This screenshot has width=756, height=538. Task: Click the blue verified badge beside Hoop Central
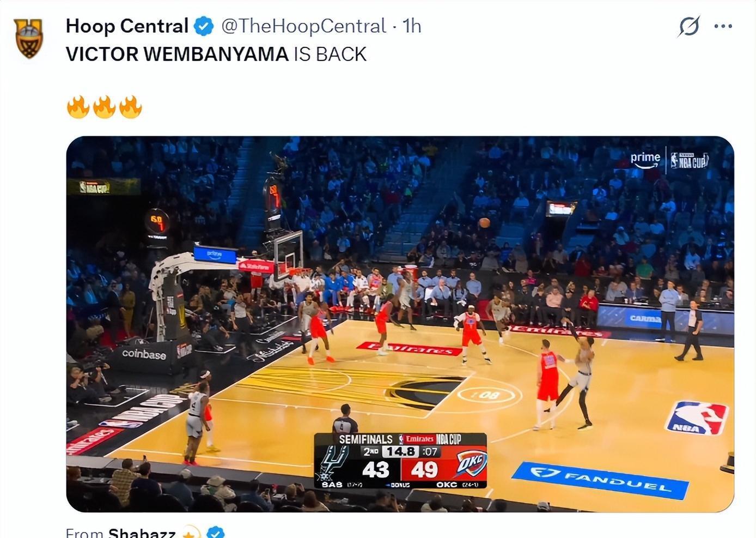[x=204, y=26]
